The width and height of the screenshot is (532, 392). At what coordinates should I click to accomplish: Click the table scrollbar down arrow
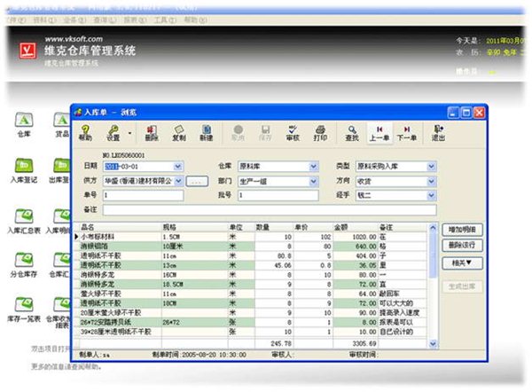coord(433,344)
